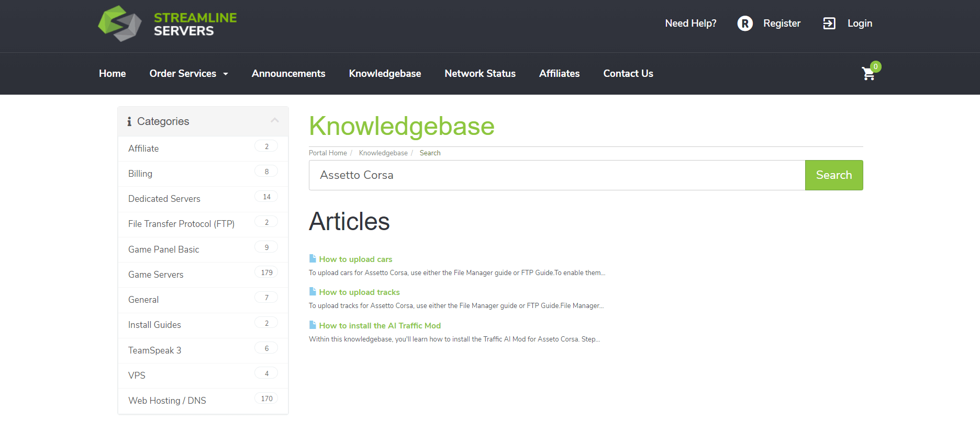980x421 pixels.
Task: Click the 14 count badge for Dedicated Servers
Action: 266,197
